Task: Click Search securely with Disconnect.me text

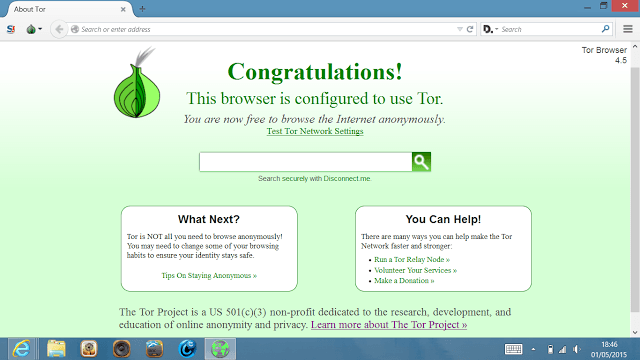Action: (x=315, y=179)
